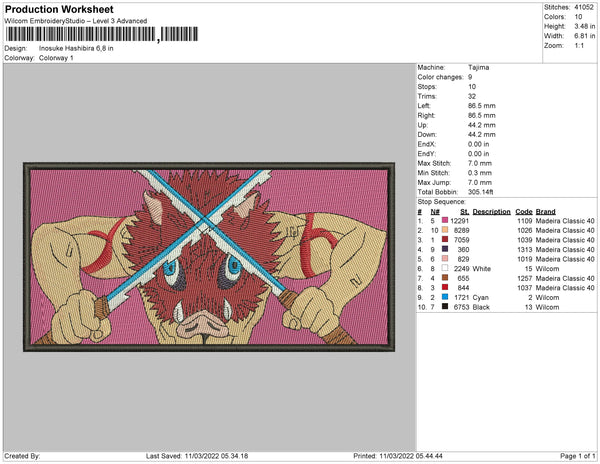Click the Max Stitch value '7.0 mm'
This screenshot has width=600, height=464.
point(480,163)
